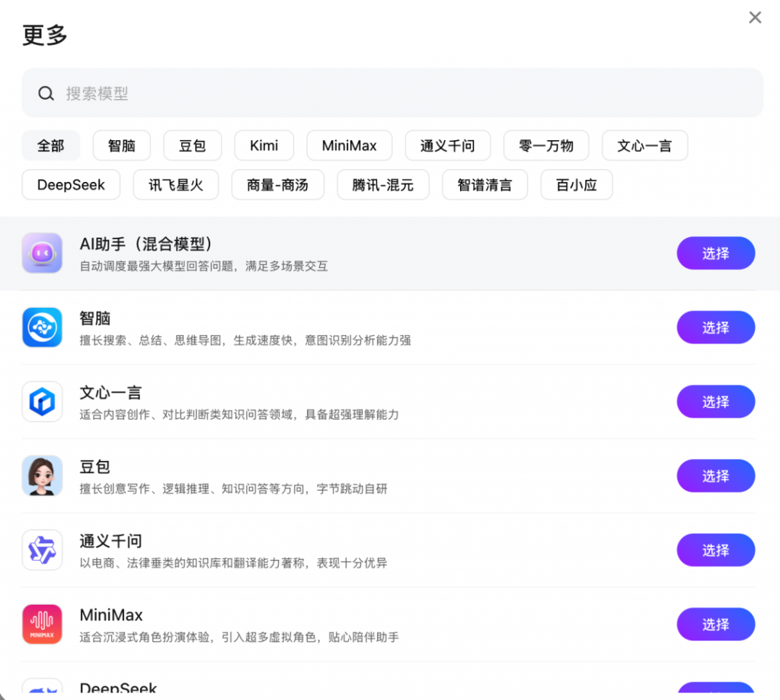Click the 更多 dialog heading
This screenshot has width=780, height=700.
tap(45, 35)
